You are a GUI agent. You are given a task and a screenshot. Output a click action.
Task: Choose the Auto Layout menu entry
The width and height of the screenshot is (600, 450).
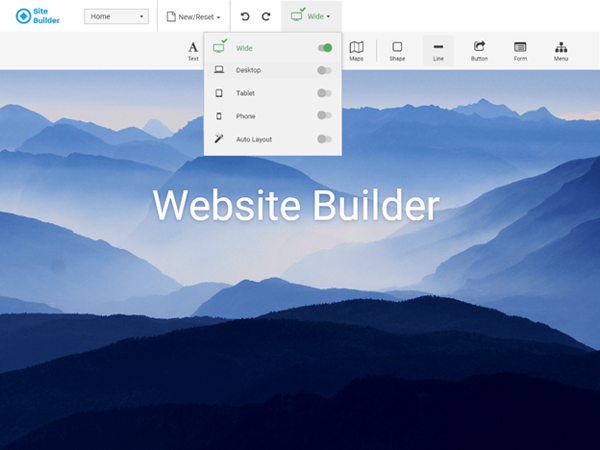tap(273, 139)
